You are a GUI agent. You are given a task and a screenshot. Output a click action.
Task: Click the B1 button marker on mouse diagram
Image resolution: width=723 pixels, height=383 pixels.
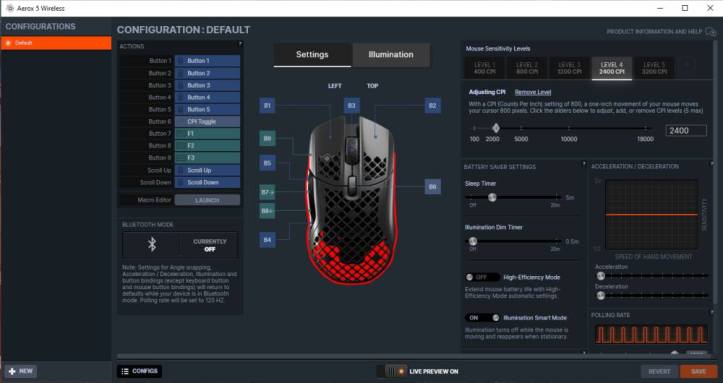click(267, 106)
